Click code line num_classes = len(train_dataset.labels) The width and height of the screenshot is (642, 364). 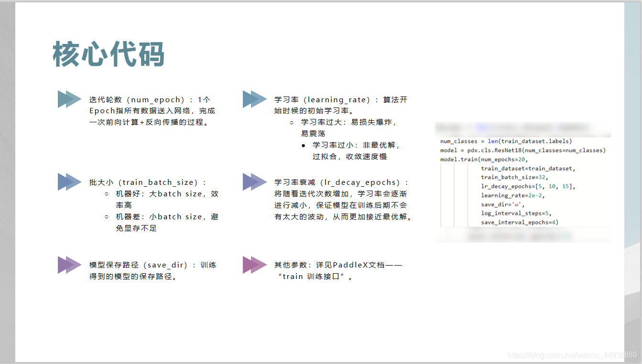(506, 141)
